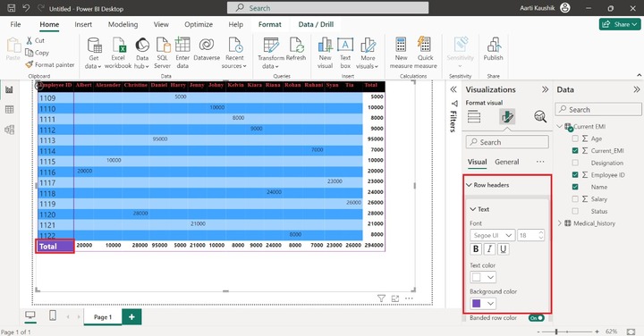Click the Focus mode icon below visual

[395, 298]
